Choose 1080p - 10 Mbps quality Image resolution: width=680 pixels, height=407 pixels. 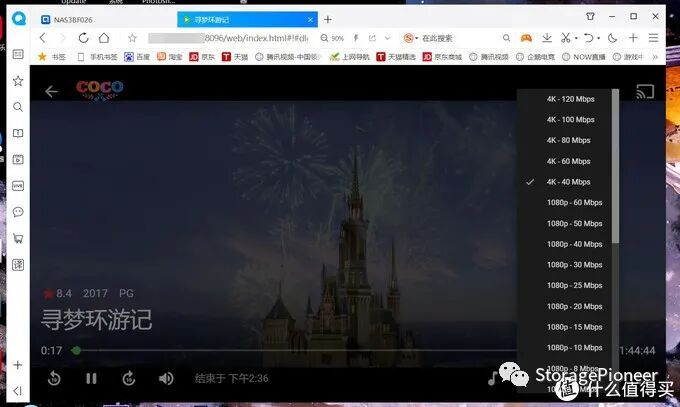[x=574, y=348]
